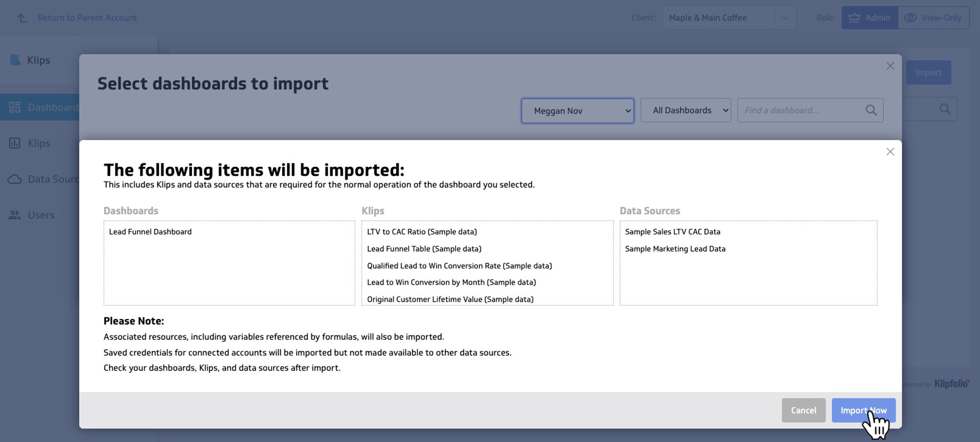Cancel the import confirmation dialog
This screenshot has width=980, height=442.
pos(803,410)
